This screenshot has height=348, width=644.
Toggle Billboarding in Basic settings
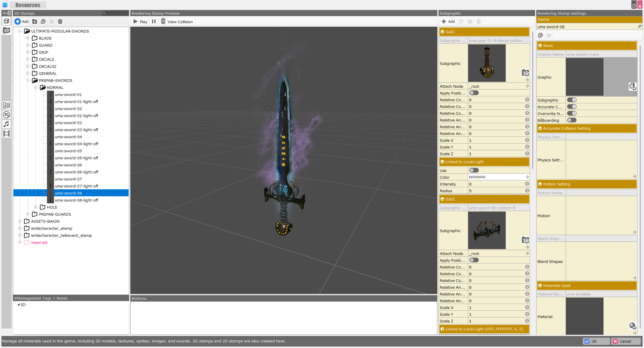[572, 120]
